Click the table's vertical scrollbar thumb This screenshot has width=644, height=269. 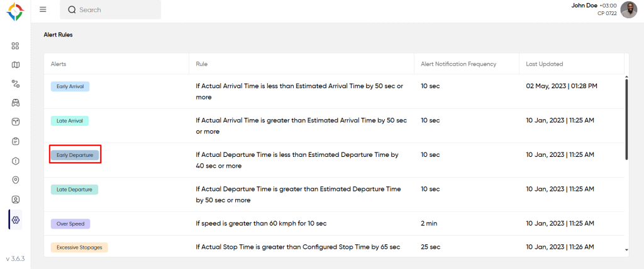tap(626, 118)
